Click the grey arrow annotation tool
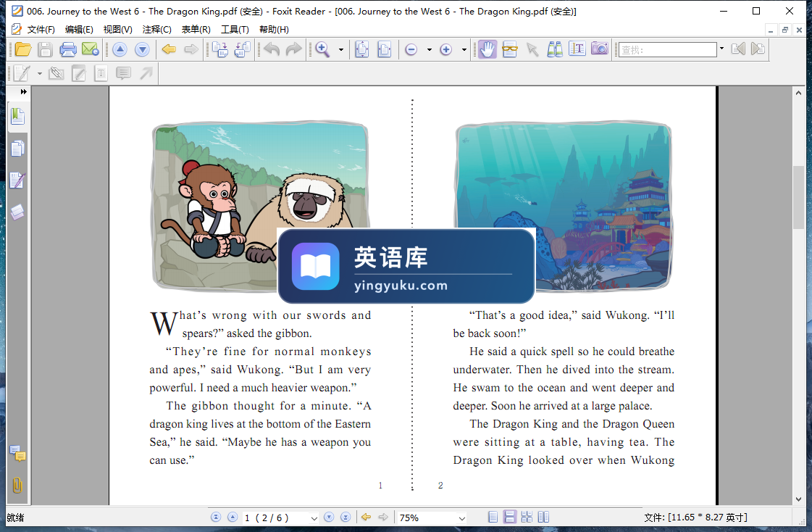Image resolution: width=812 pixels, height=532 pixels. point(146,73)
